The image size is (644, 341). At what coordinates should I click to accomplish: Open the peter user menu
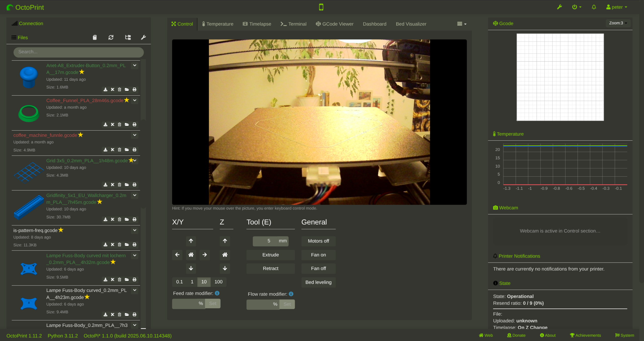click(617, 7)
